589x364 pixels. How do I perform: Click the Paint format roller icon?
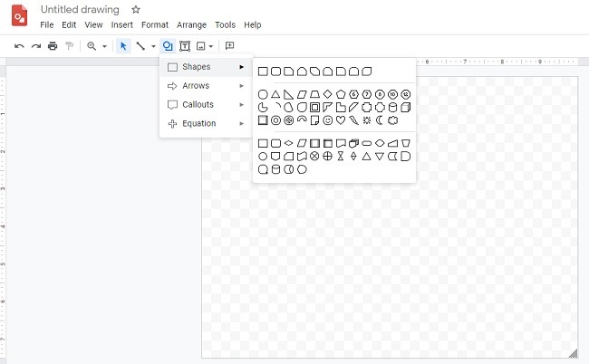coord(69,46)
